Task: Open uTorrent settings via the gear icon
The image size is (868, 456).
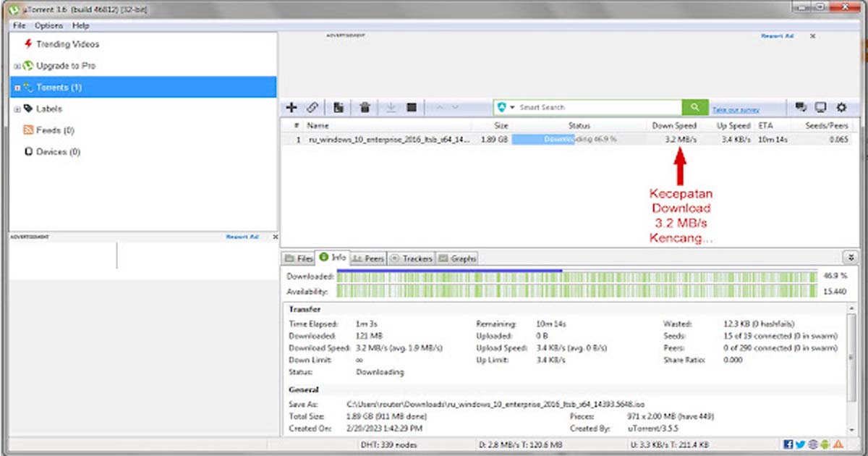Action: coord(841,107)
